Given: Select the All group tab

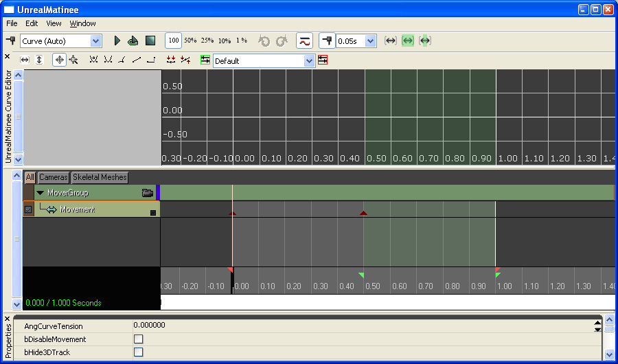Looking at the screenshot, I should 30,177.
